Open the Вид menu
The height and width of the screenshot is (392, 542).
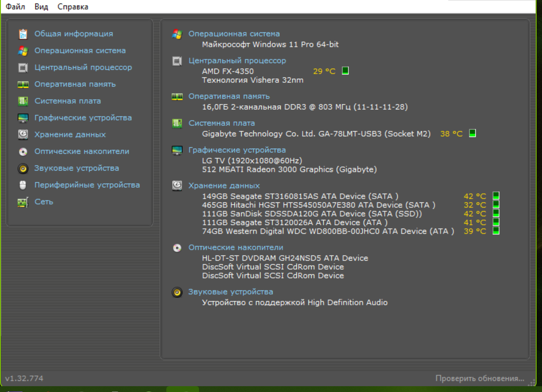tap(41, 7)
